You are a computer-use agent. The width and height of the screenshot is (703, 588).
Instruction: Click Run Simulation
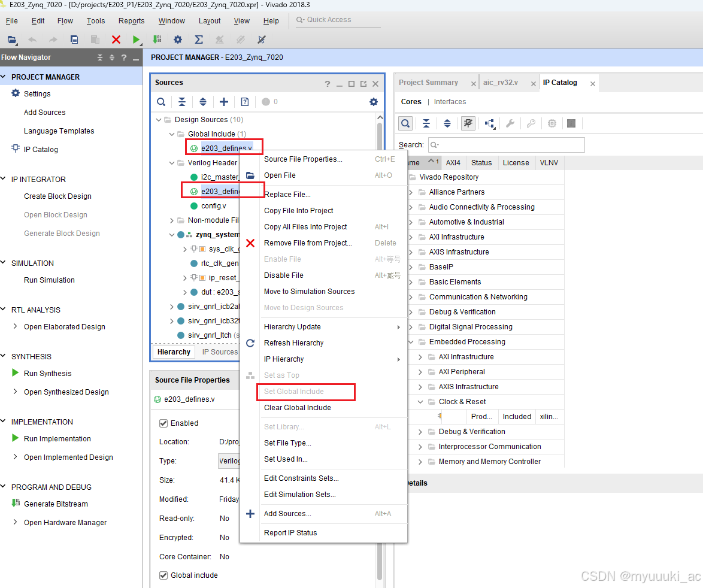49,280
